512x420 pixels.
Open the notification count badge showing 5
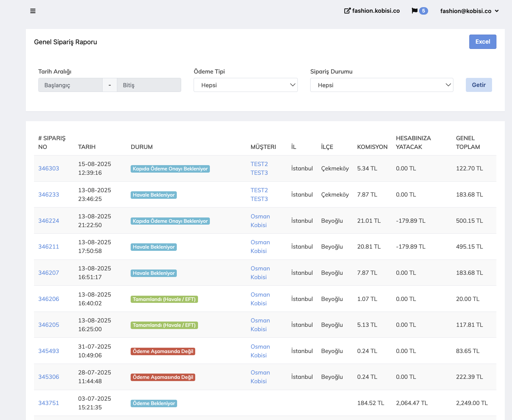(x=423, y=11)
